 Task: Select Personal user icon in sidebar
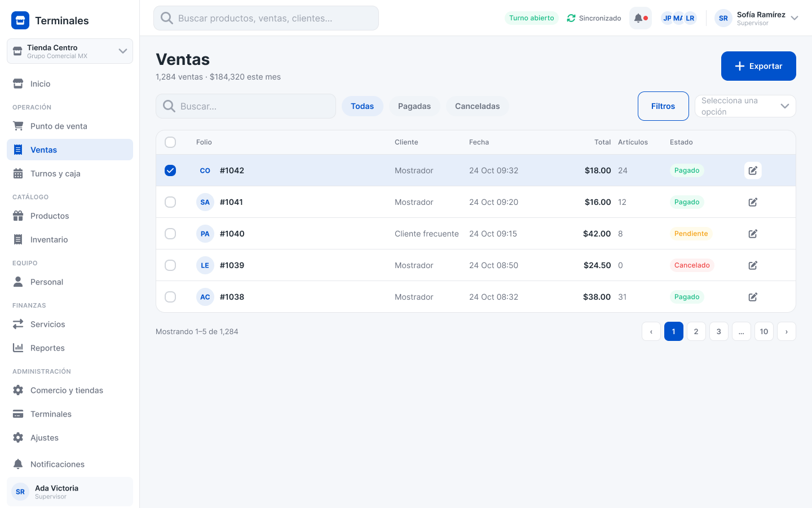(x=18, y=282)
